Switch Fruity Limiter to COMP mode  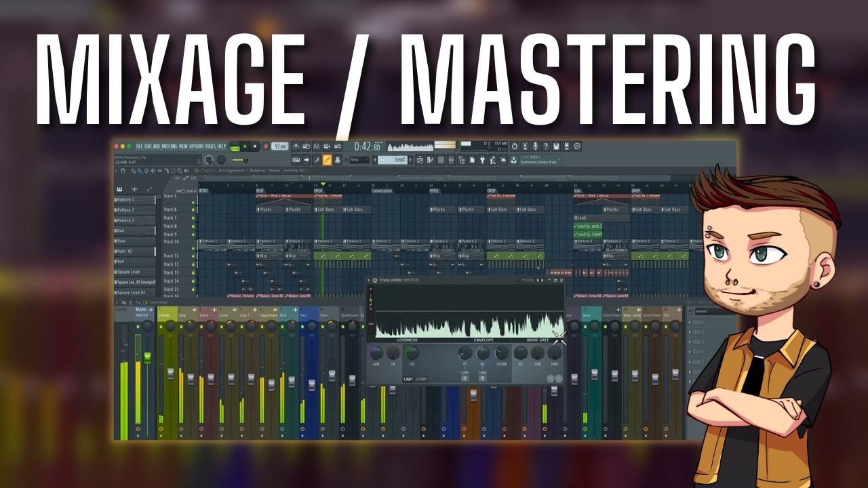(x=422, y=379)
